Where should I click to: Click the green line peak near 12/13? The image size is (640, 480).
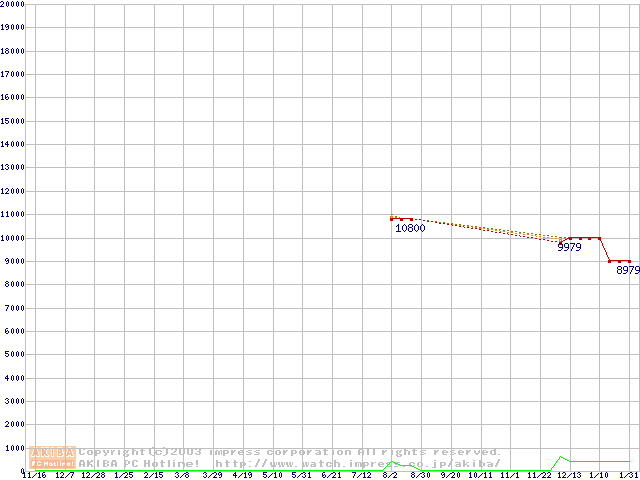point(561,457)
